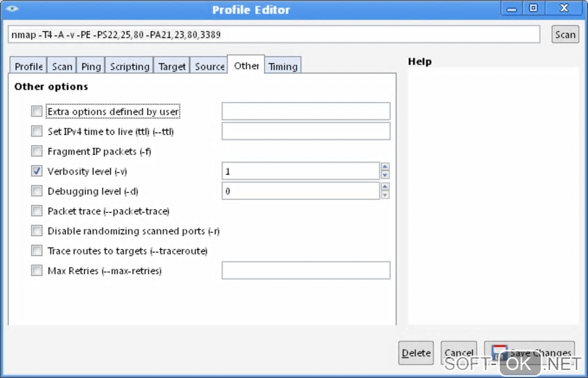
Task: Maximize the Profile Editor window
Action: pos(533,8)
